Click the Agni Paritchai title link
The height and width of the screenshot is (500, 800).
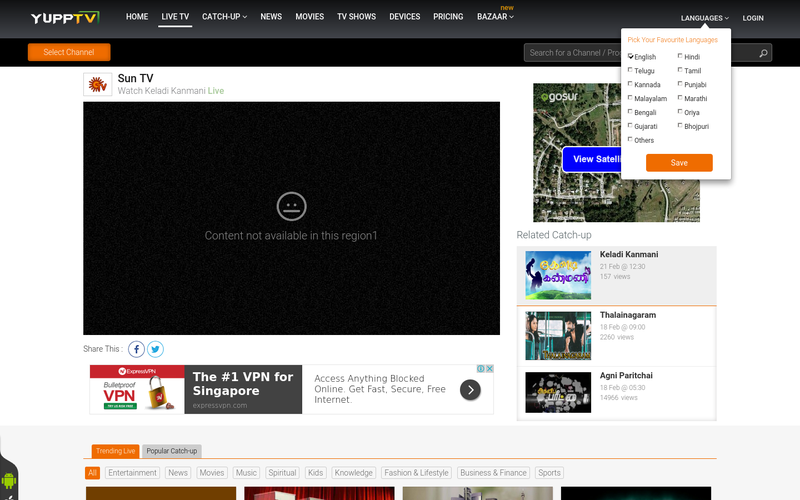coord(626,376)
